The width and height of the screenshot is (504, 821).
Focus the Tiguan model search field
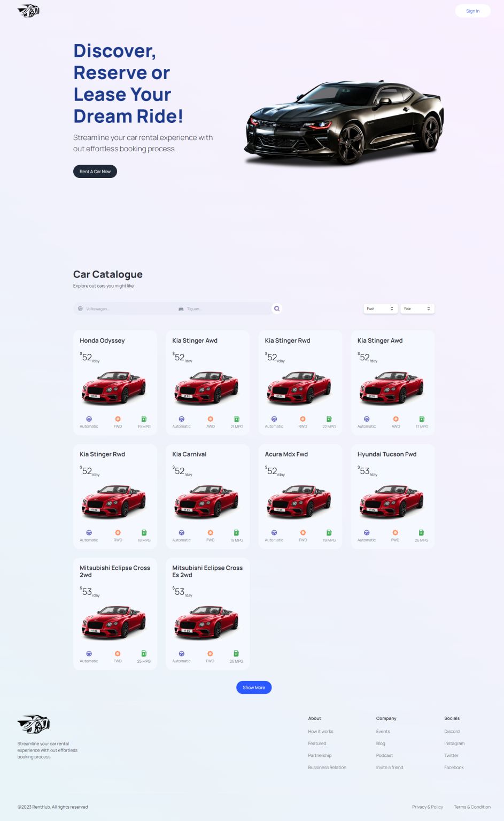(227, 308)
